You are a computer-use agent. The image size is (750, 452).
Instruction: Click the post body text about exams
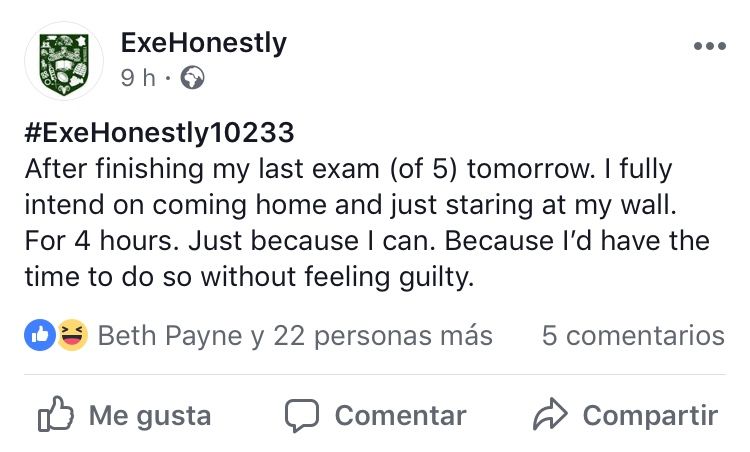(367, 223)
